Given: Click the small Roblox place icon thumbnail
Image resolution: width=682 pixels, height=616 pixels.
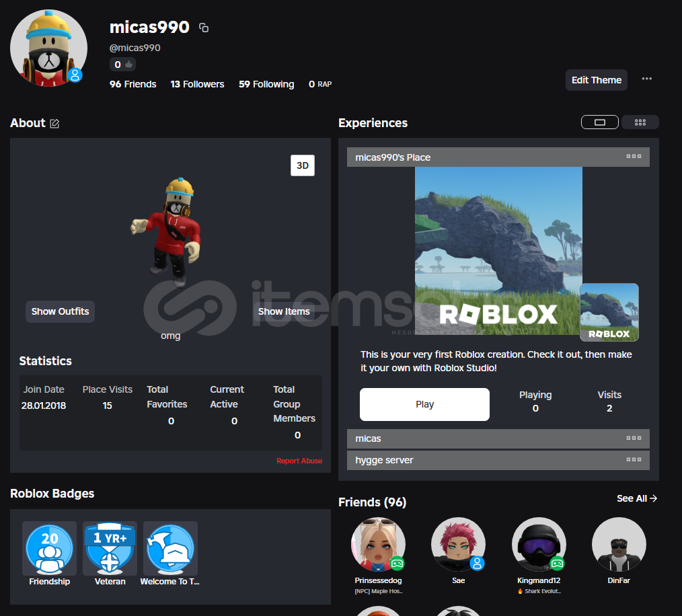Looking at the screenshot, I should coord(609,312).
